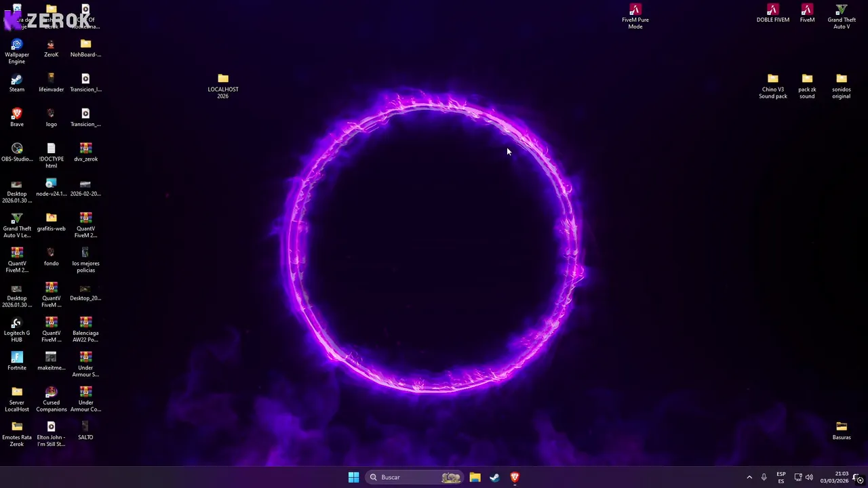Select the FiveM Pure Mode shortcut
This screenshot has width=868, height=488.
click(635, 16)
